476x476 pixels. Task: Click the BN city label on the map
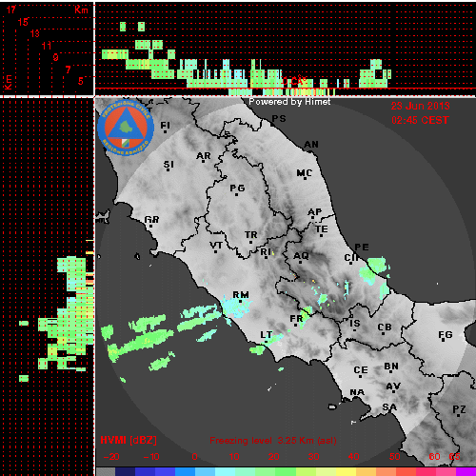click(x=391, y=367)
